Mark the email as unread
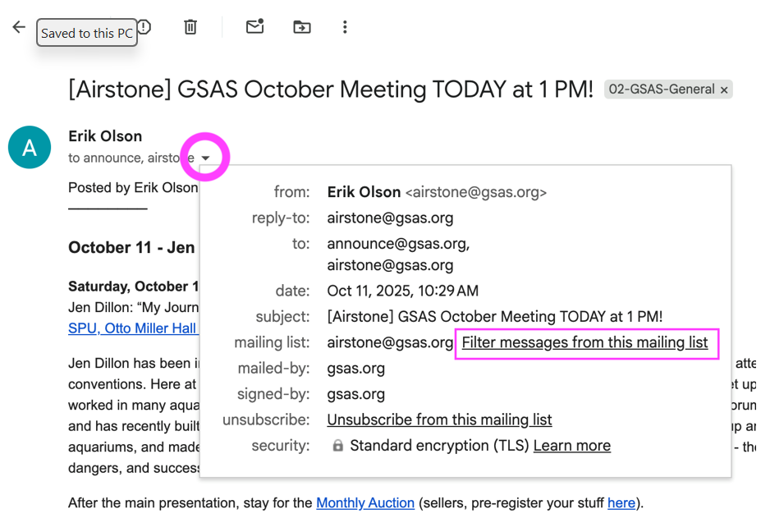 (255, 27)
